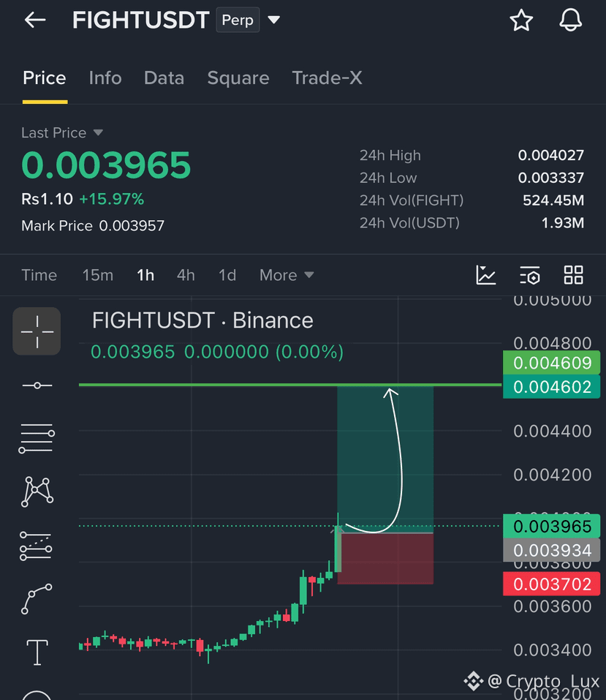Click the 0.003965 current price label
The image size is (606, 700).
(x=552, y=526)
